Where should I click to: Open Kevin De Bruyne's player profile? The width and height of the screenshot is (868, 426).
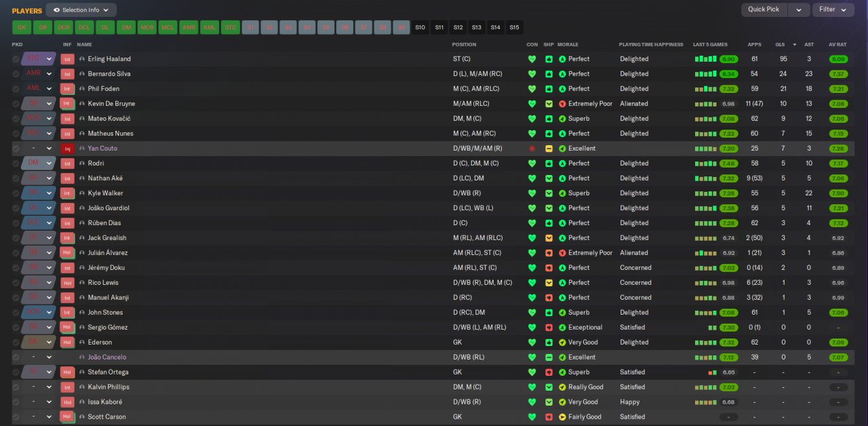click(x=111, y=104)
